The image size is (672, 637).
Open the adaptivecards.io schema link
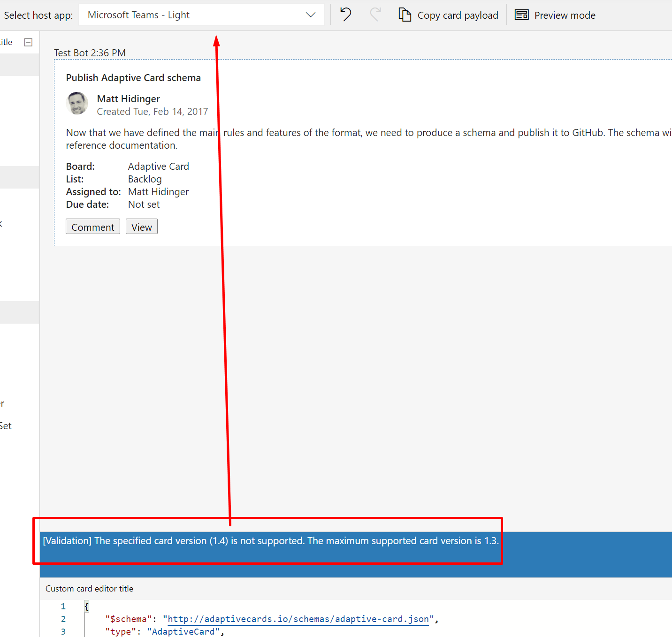298,619
